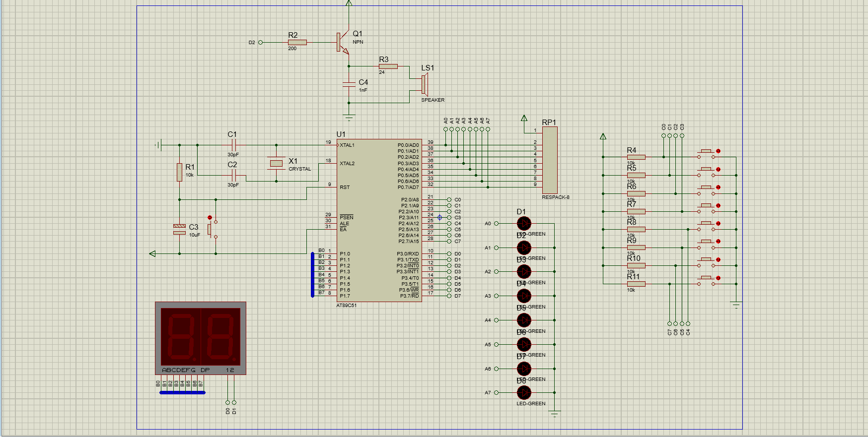The width and height of the screenshot is (868, 437).
Task: Click the D2 terminal left of R2
Action: [260, 43]
